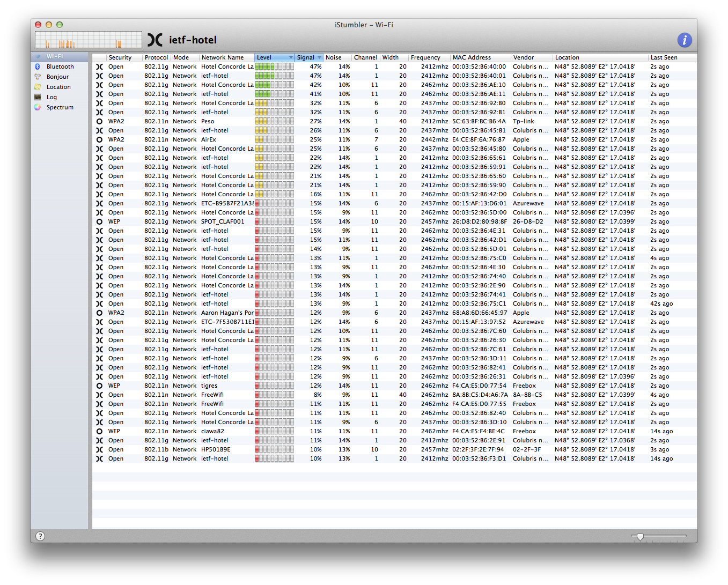Click the help question mark button
The image size is (728, 585).
[40, 536]
